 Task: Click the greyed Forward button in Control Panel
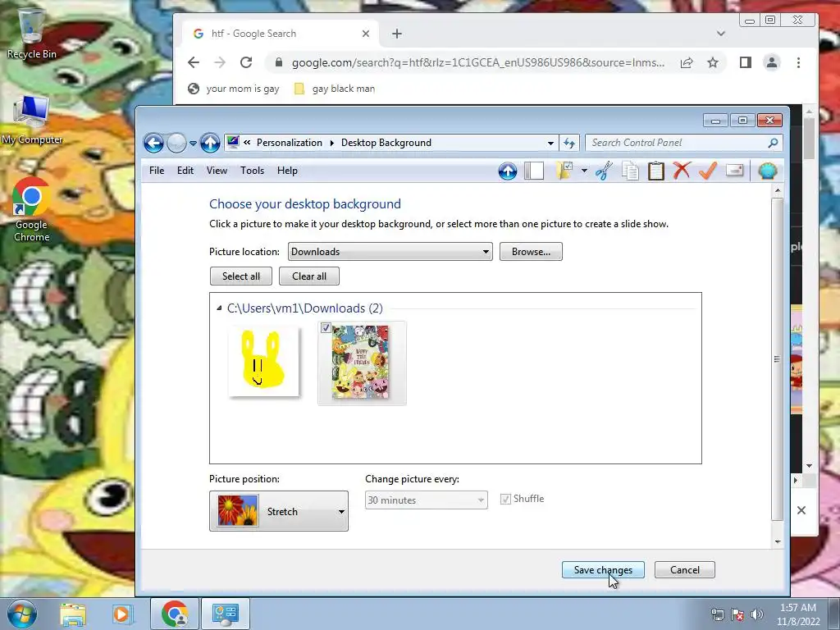pos(176,143)
